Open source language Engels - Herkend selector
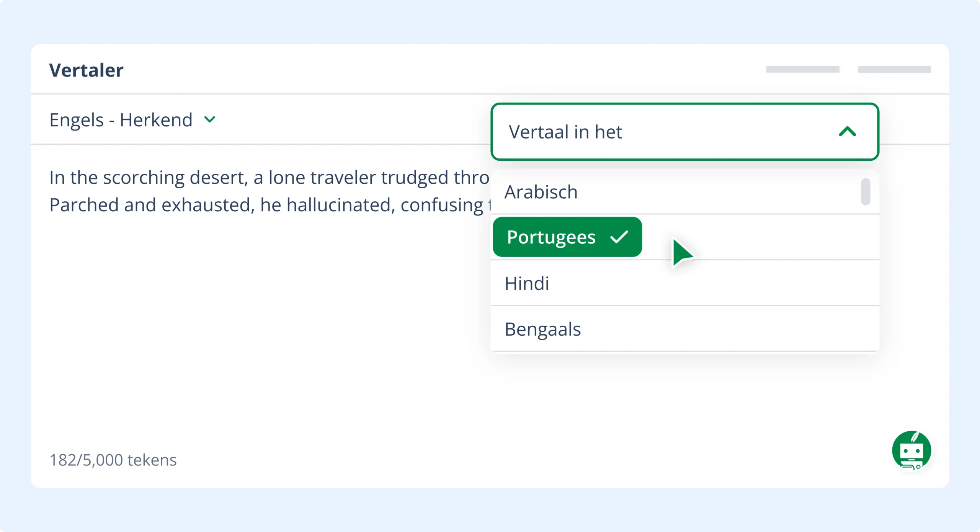 121,120
